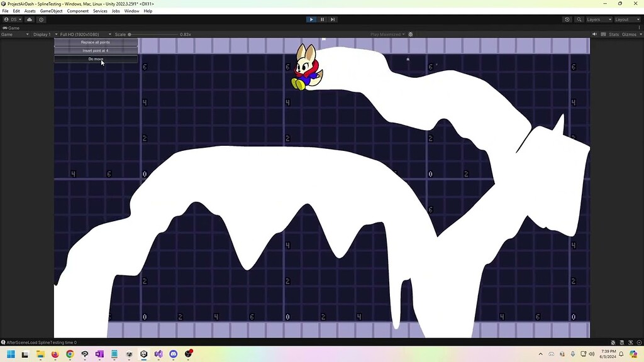Screen dimensions: 644x362
Task: Advance one frame with the Step icon
Action: coord(333,19)
